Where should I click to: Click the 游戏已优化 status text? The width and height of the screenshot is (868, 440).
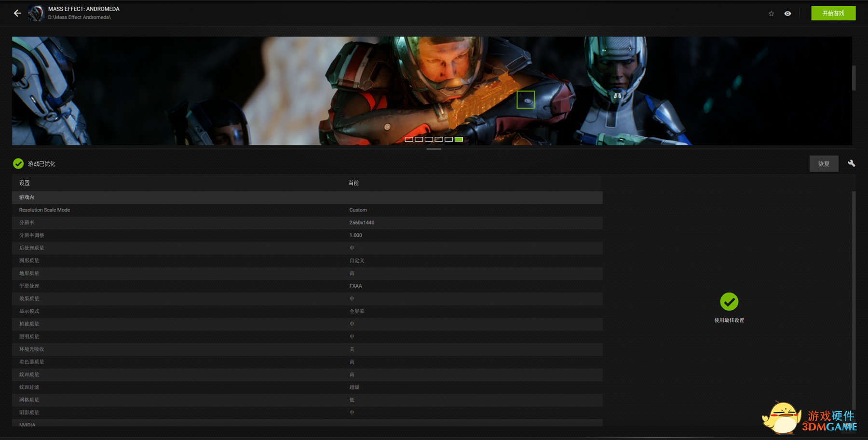(x=41, y=164)
